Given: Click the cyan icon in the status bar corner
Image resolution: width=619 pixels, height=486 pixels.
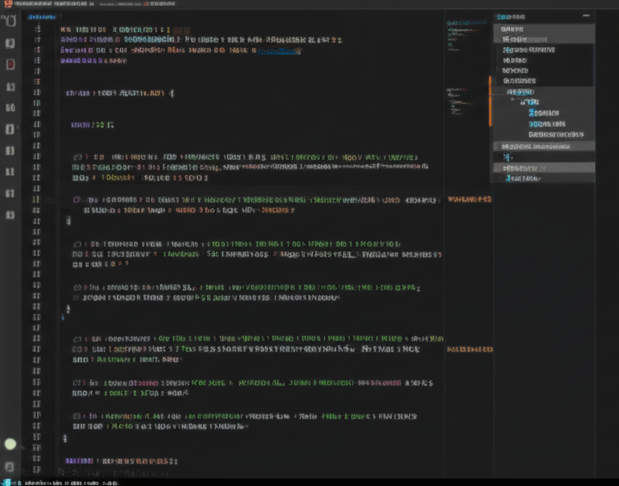Looking at the screenshot, I should click(x=6, y=481).
